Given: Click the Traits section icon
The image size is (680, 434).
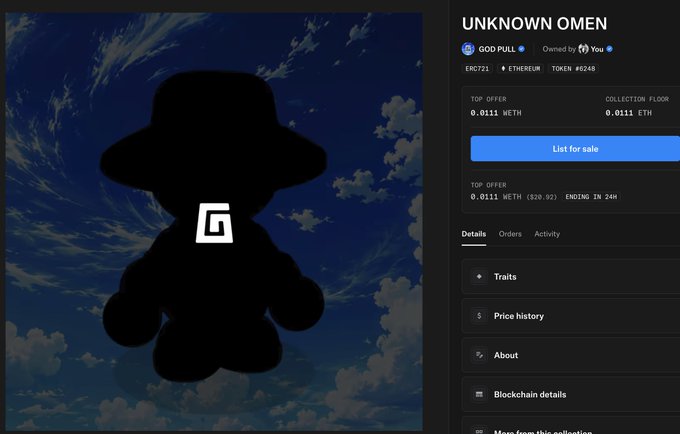Looking at the screenshot, I should [x=479, y=277].
